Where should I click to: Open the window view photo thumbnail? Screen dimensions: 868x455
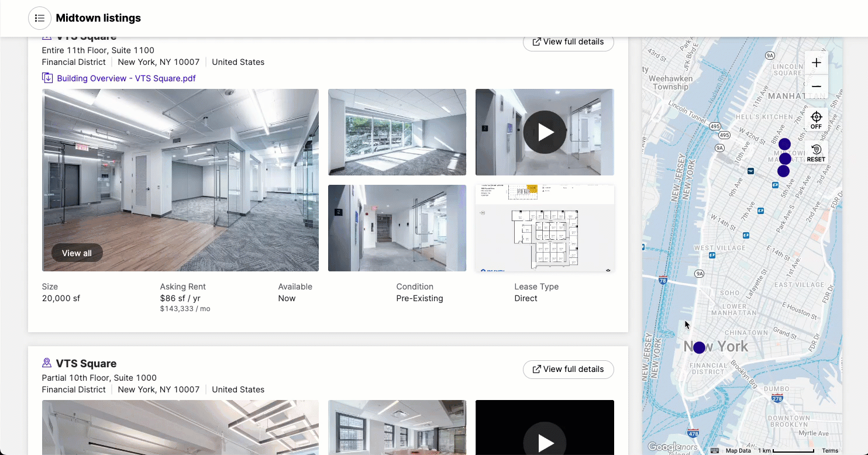(x=397, y=132)
